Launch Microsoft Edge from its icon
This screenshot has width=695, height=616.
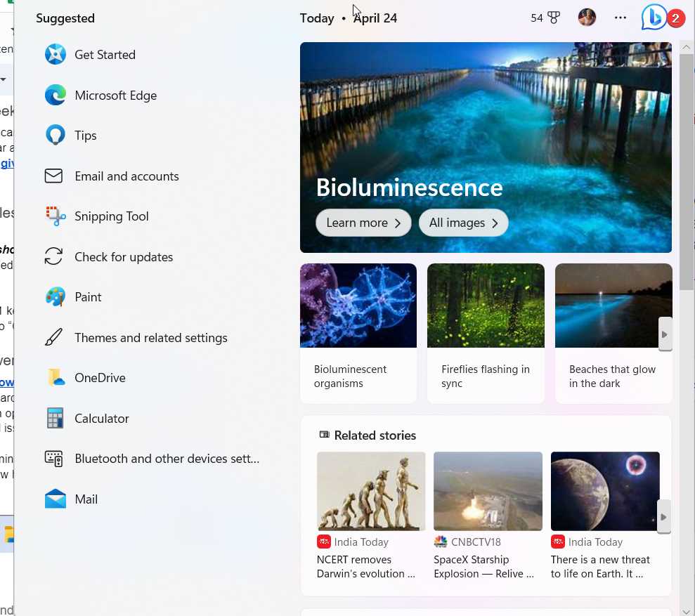point(56,96)
